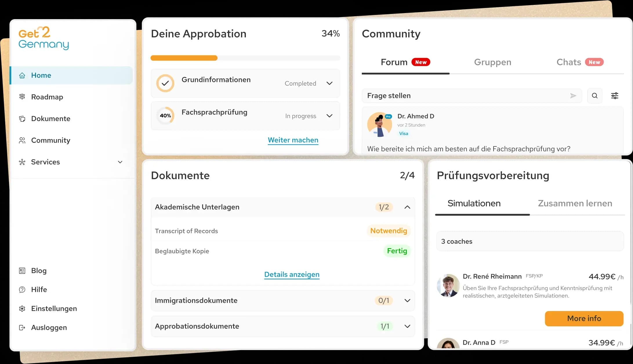Click the Weiter machen link
The height and width of the screenshot is (364, 633).
[293, 140]
